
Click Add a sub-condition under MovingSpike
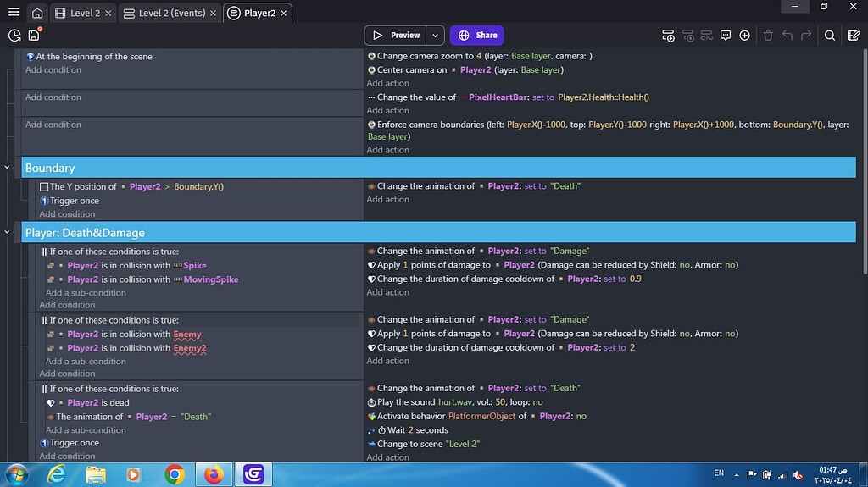pos(86,293)
